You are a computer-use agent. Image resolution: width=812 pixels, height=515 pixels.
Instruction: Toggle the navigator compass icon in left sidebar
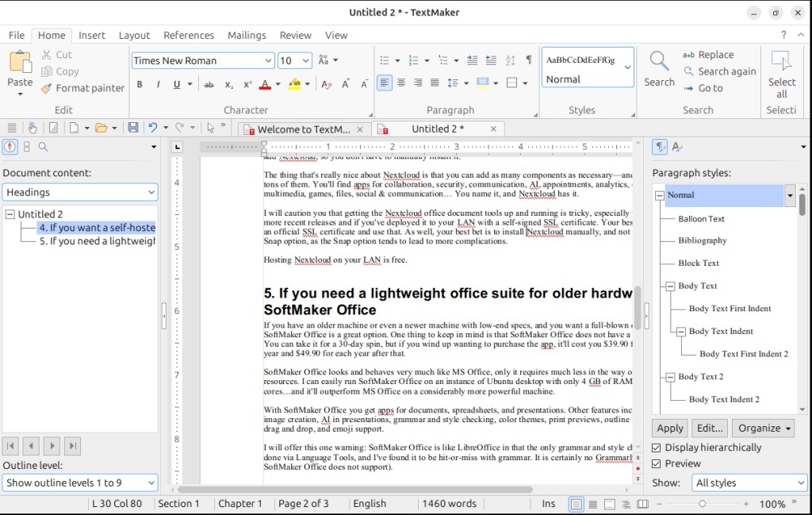pyautogui.click(x=10, y=147)
